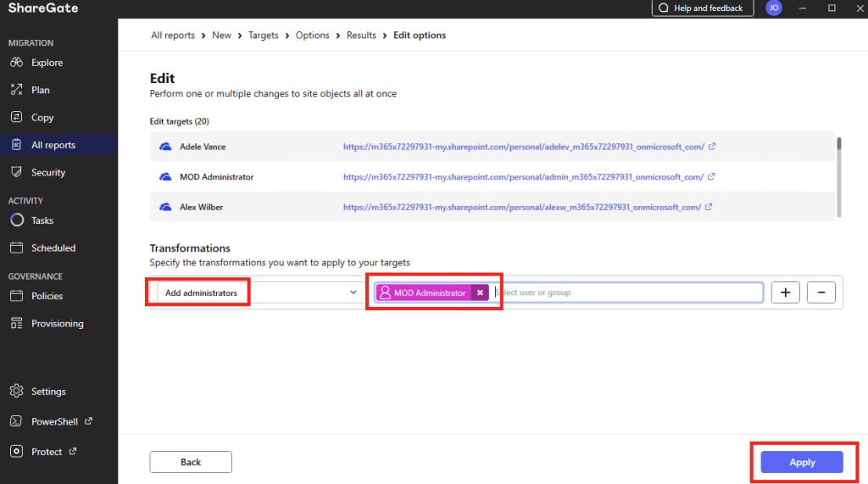Launch PowerShell from its sidebar icon
868x484 pixels.
coord(17,421)
